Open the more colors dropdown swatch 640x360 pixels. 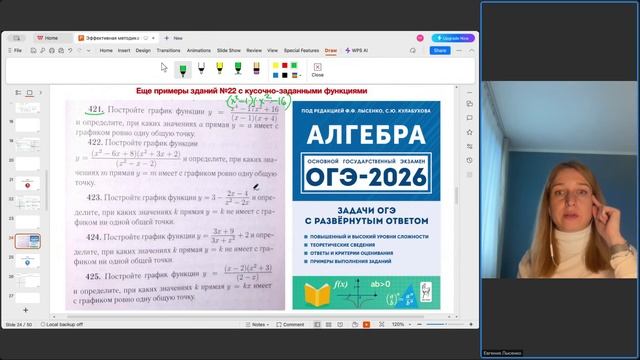pyautogui.click(x=296, y=75)
